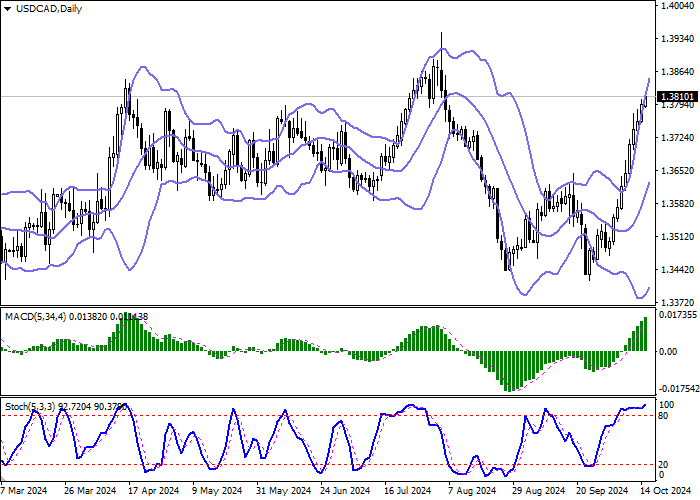Select the current price label 1.38101
700x500 pixels.
(x=678, y=97)
